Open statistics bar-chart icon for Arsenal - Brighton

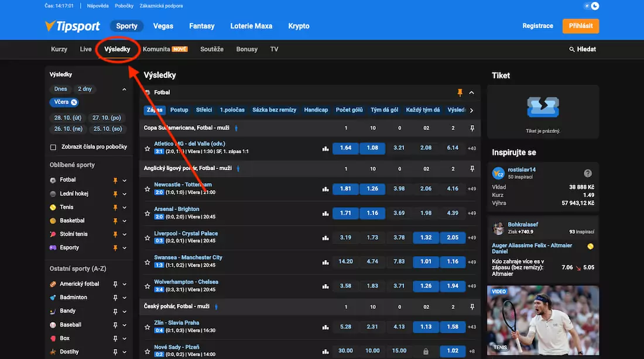[x=326, y=213]
